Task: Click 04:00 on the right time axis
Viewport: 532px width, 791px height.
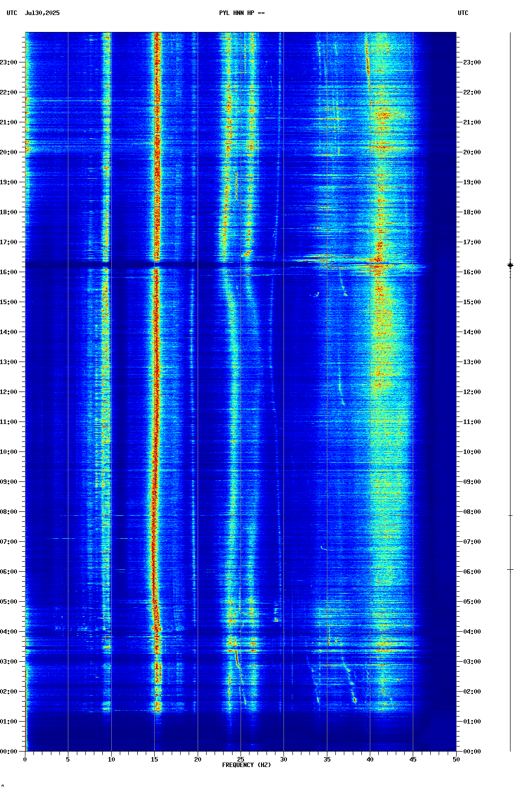Action: (x=472, y=632)
